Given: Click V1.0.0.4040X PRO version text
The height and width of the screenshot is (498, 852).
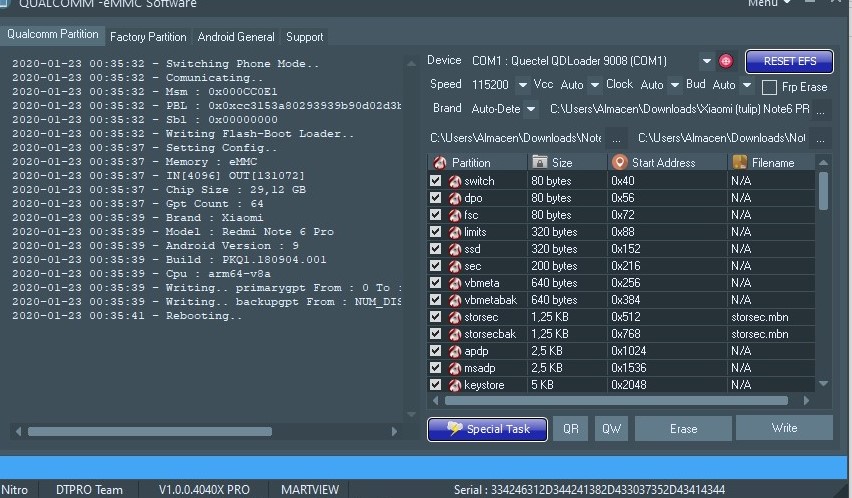Looking at the screenshot, I should coord(204,490).
